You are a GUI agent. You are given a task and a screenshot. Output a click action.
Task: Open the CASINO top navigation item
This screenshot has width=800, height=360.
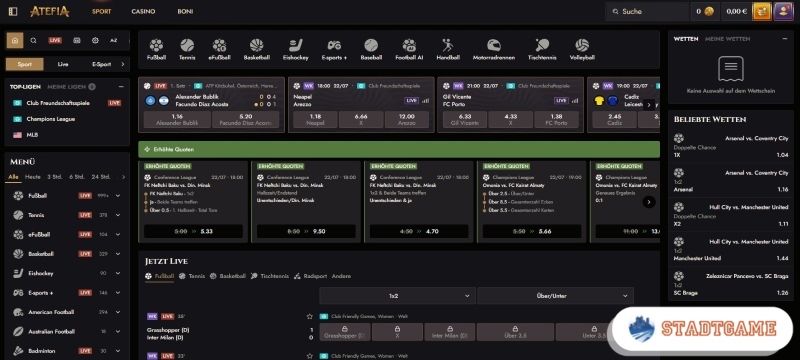coord(143,11)
